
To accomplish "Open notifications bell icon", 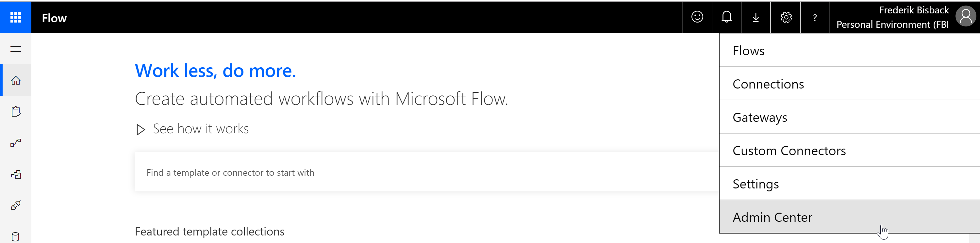I will pyautogui.click(x=726, y=17).
